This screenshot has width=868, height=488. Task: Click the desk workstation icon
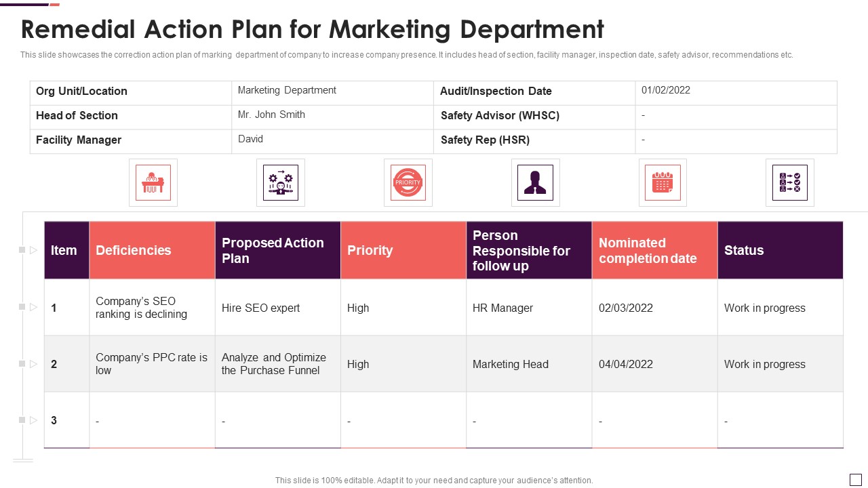coord(153,182)
